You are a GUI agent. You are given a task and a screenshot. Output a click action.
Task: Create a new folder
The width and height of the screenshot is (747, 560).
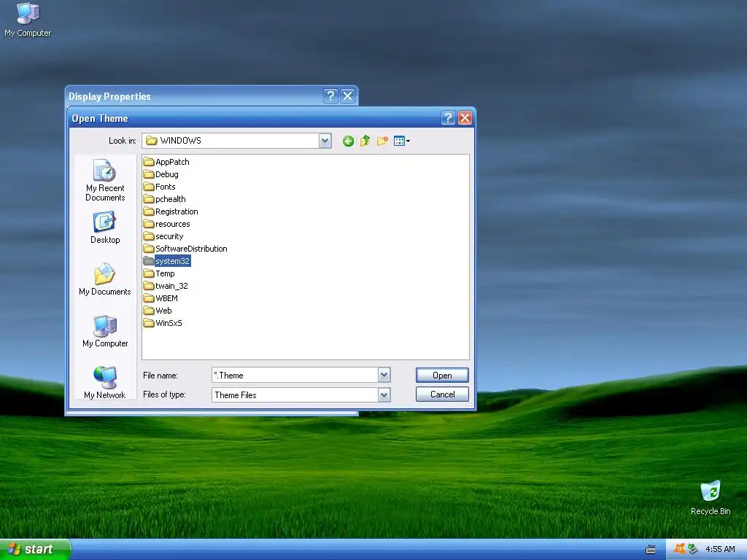[382, 141]
